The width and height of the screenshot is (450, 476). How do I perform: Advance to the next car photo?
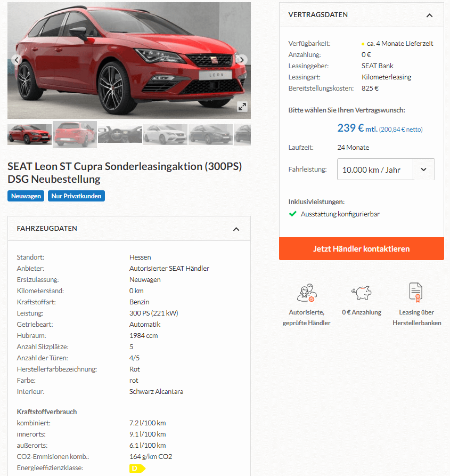click(x=242, y=60)
